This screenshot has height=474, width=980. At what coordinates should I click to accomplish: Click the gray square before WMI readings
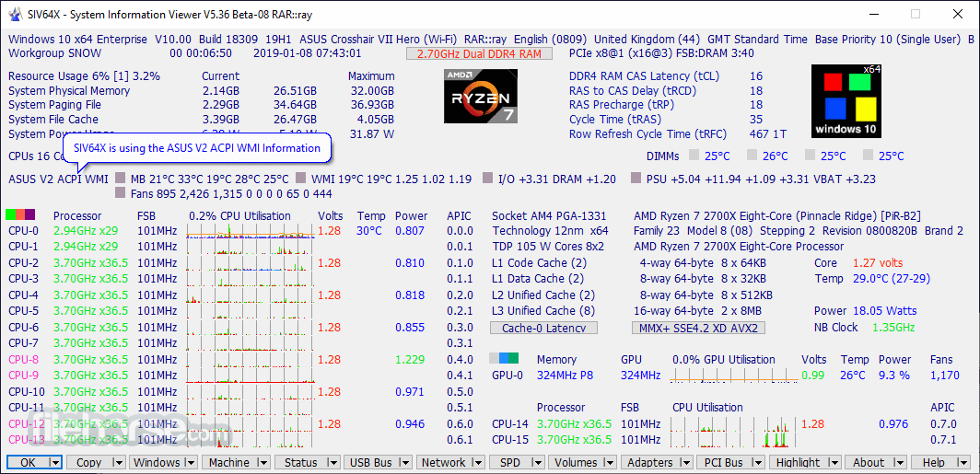point(300,179)
